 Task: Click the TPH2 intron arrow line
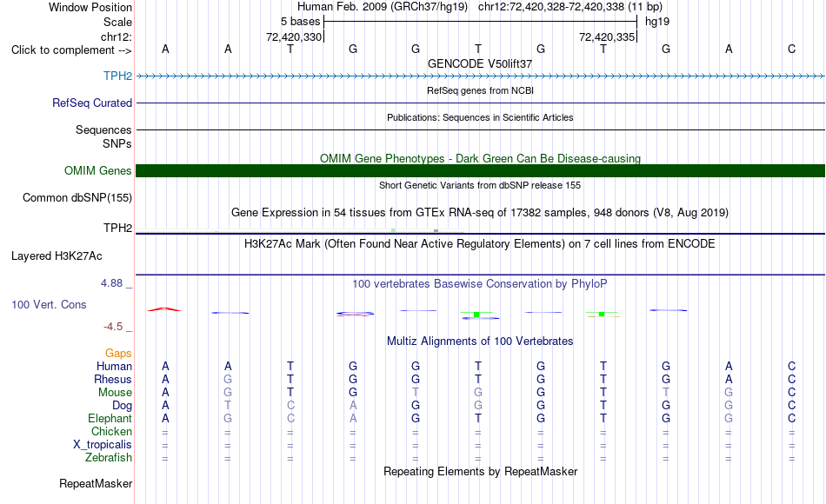pos(480,76)
